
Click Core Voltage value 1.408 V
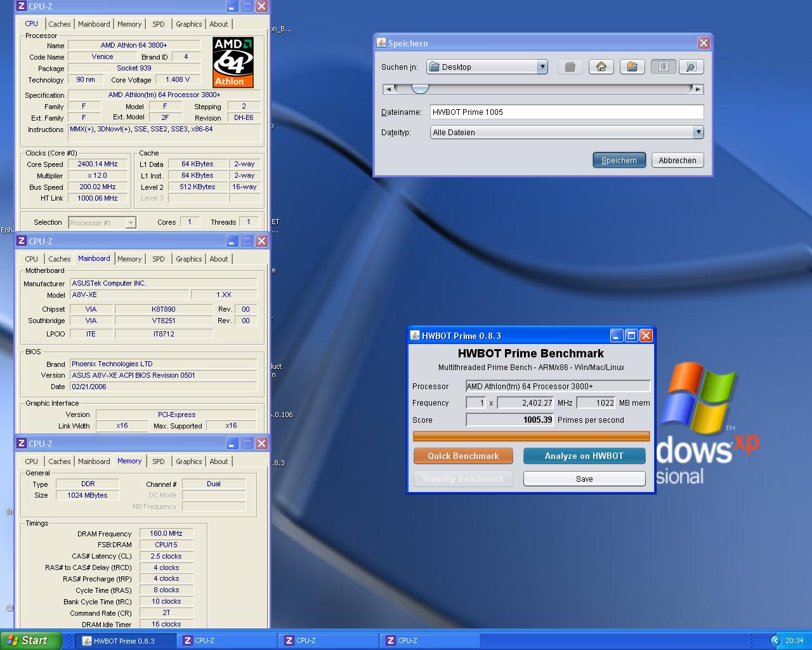[x=178, y=79]
